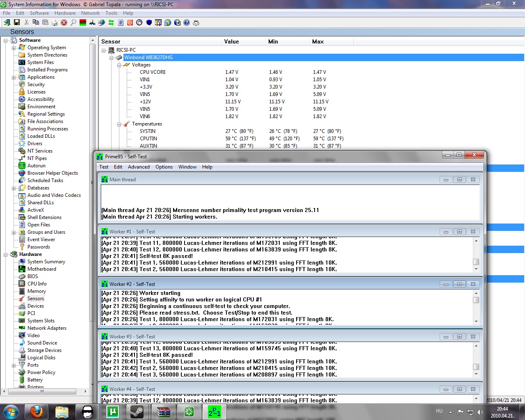The height and width of the screenshot is (420, 525).
Task: Click the green arrows refresh toolbar icon
Action: tap(111, 23)
